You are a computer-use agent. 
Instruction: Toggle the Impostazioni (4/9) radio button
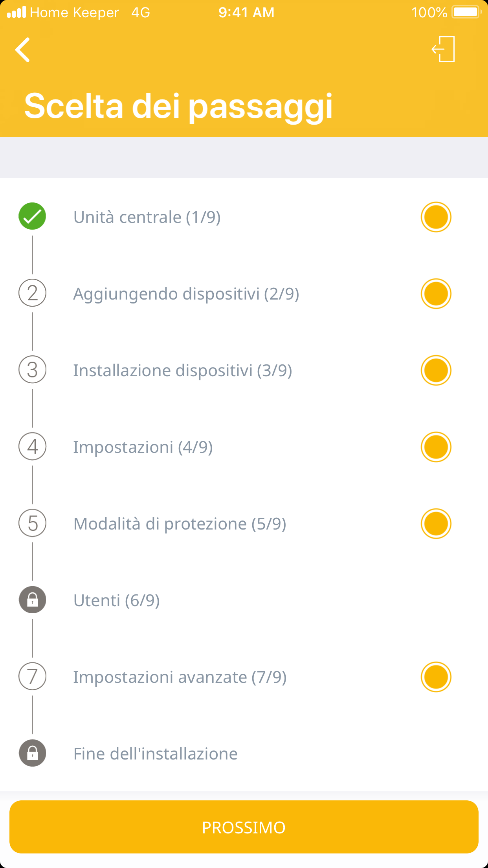click(x=436, y=447)
